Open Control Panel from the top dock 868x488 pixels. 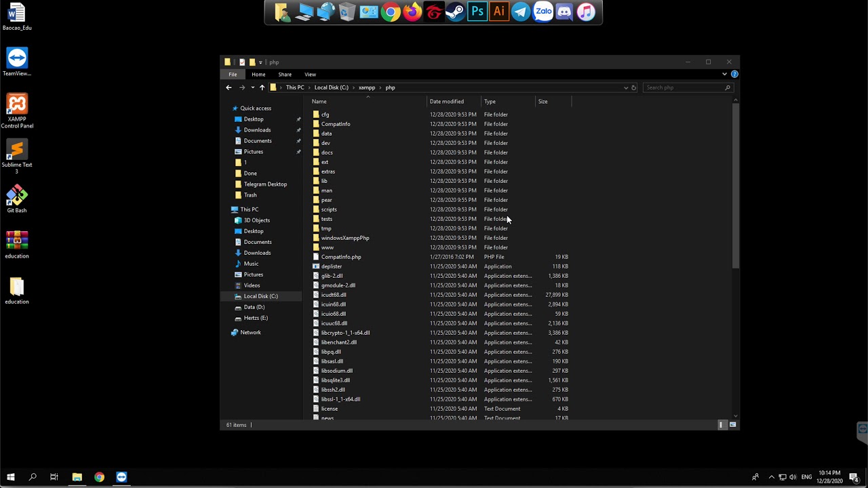(369, 12)
